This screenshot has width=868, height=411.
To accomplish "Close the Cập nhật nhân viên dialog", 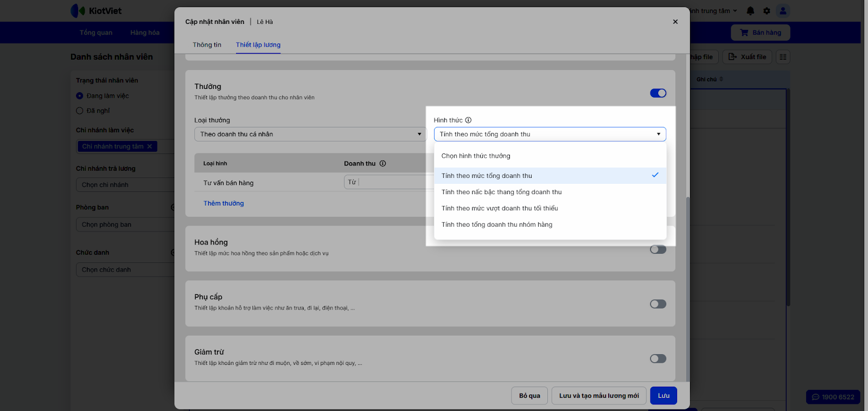I will [675, 22].
